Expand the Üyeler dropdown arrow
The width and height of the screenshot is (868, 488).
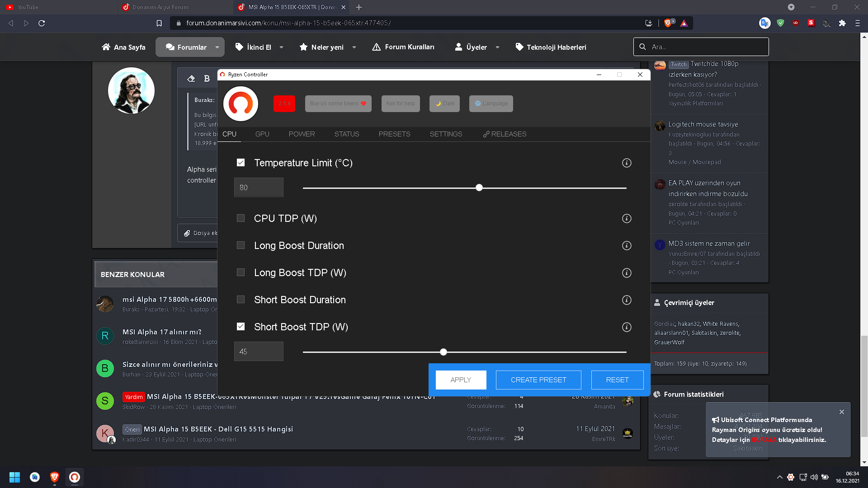(x=497, y=47)
